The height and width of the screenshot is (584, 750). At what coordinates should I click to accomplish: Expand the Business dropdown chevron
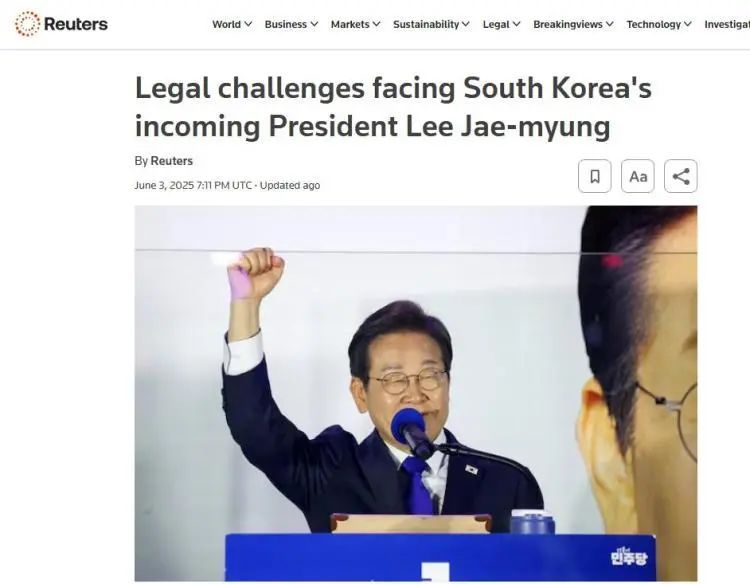[x=314, y=24]
